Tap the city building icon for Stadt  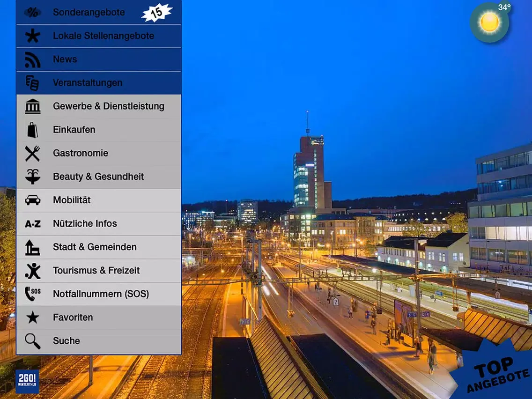point(33,247)
